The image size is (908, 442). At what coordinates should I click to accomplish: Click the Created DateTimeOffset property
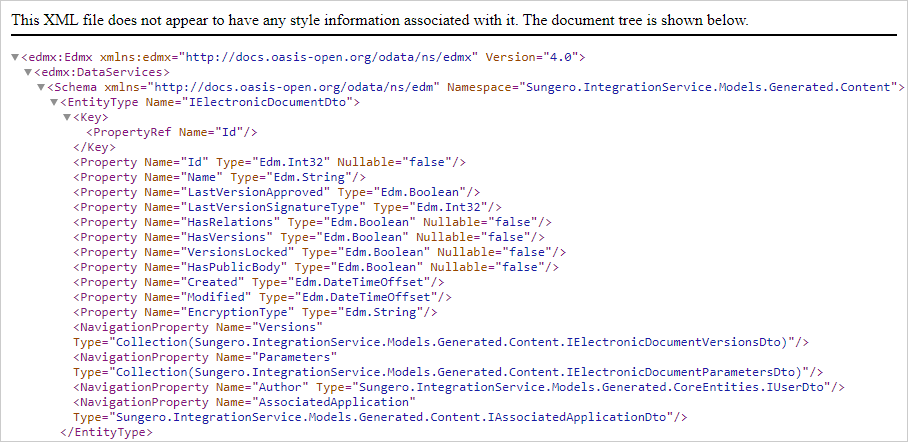(x=259, y=282)
